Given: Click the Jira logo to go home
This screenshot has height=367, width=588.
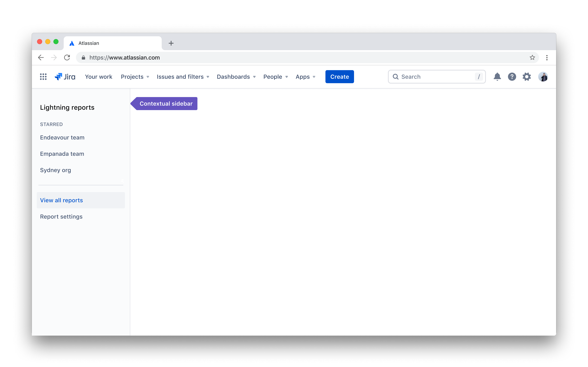Looking at the screenshot, I should 65,76.
